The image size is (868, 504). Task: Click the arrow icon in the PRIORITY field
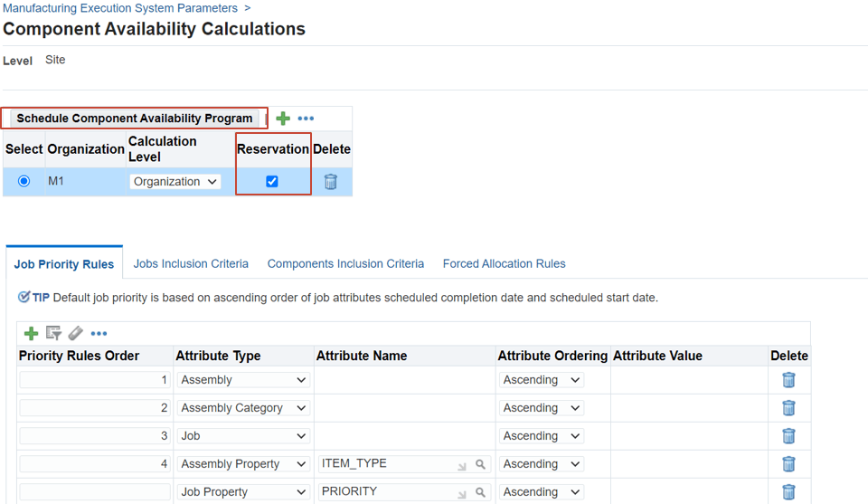pos(462,494)
